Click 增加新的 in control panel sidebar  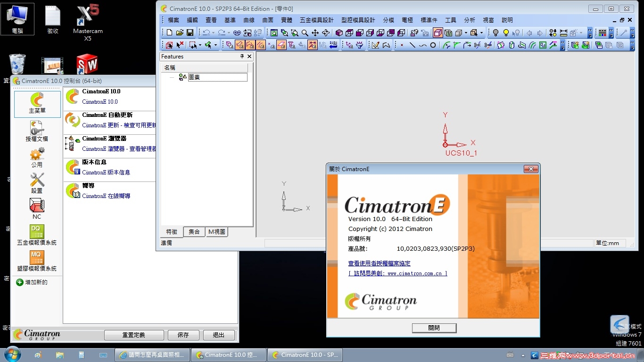click(32, 282)
